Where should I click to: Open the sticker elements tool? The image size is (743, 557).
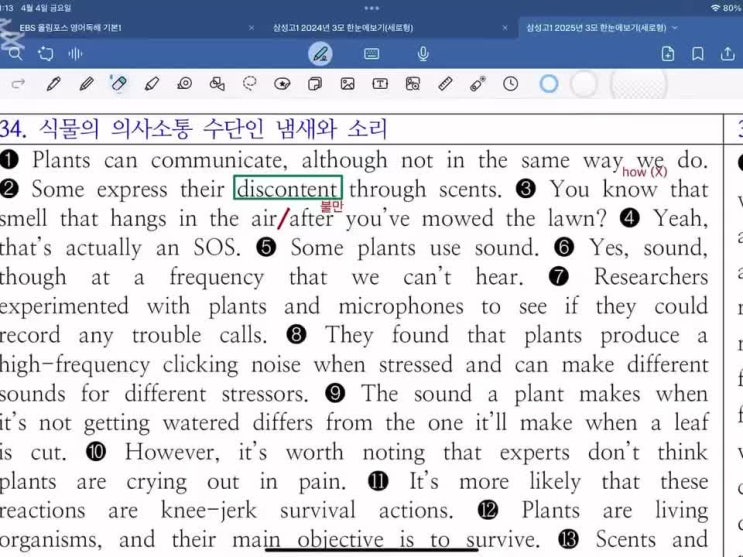[282, 84]
